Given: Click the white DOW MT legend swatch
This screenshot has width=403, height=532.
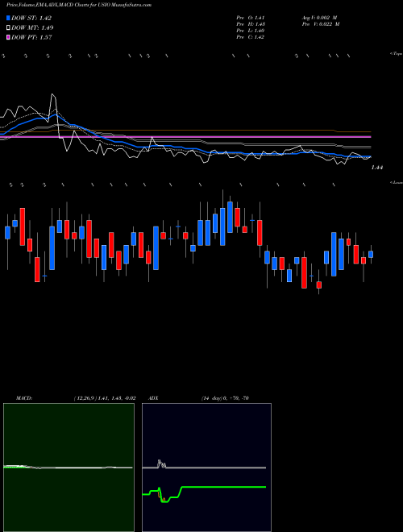Looking at the screenshot, I should coord(8,28).
